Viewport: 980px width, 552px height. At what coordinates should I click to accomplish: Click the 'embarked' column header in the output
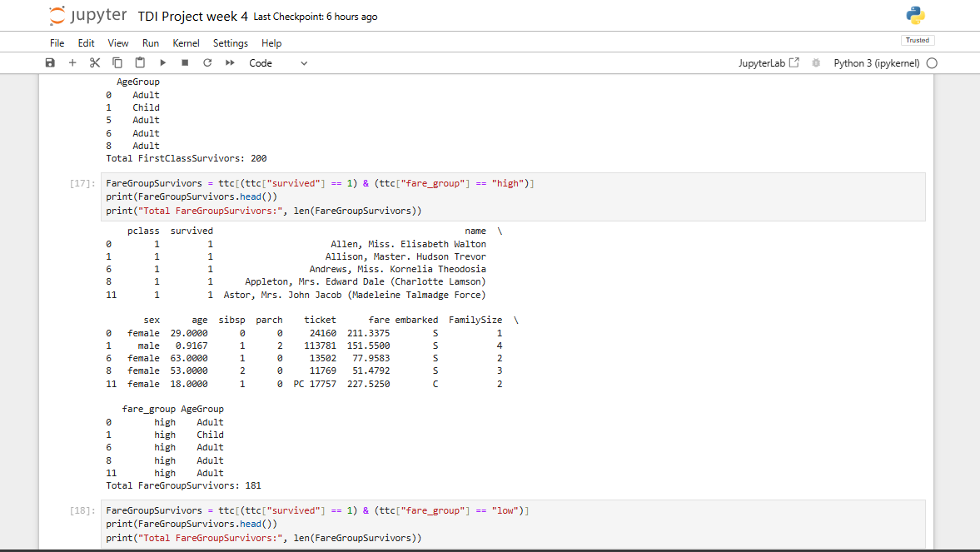416,320
